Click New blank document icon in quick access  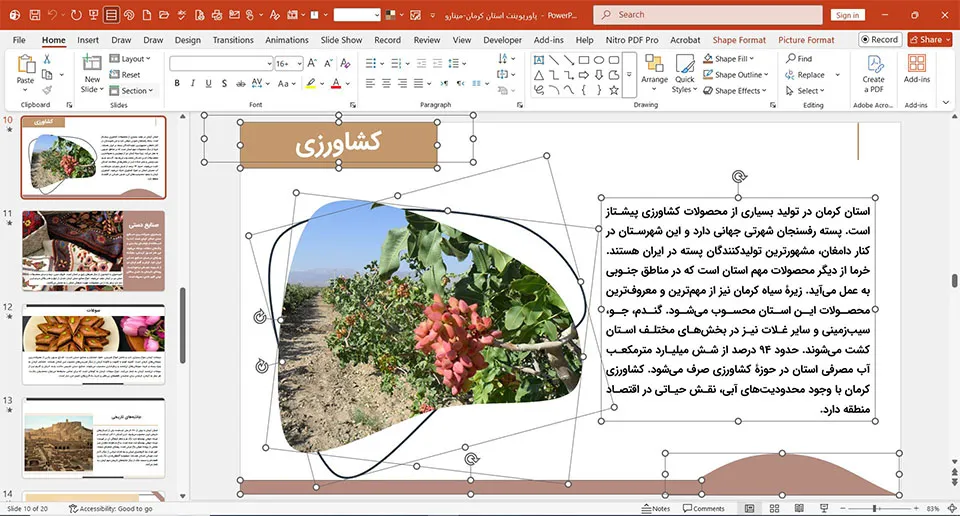pyautogui.click(x=146, y=15)
